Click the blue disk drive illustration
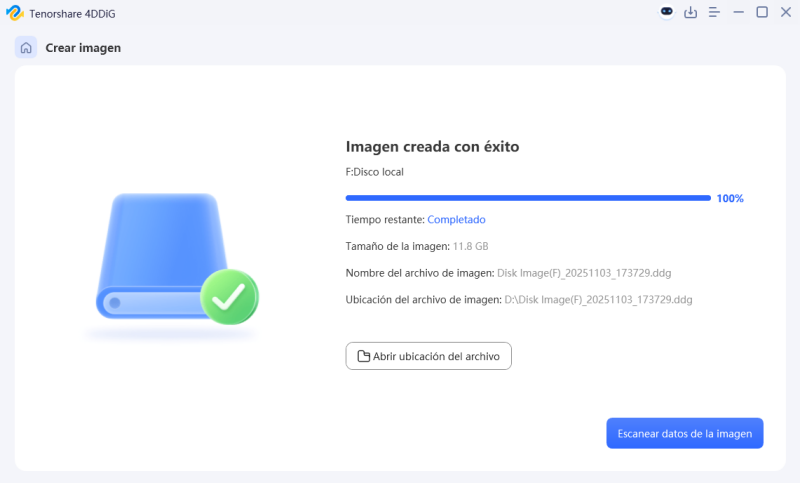This screenshot has width=800, height=483. pyautogui.click(x=163, y=255)
